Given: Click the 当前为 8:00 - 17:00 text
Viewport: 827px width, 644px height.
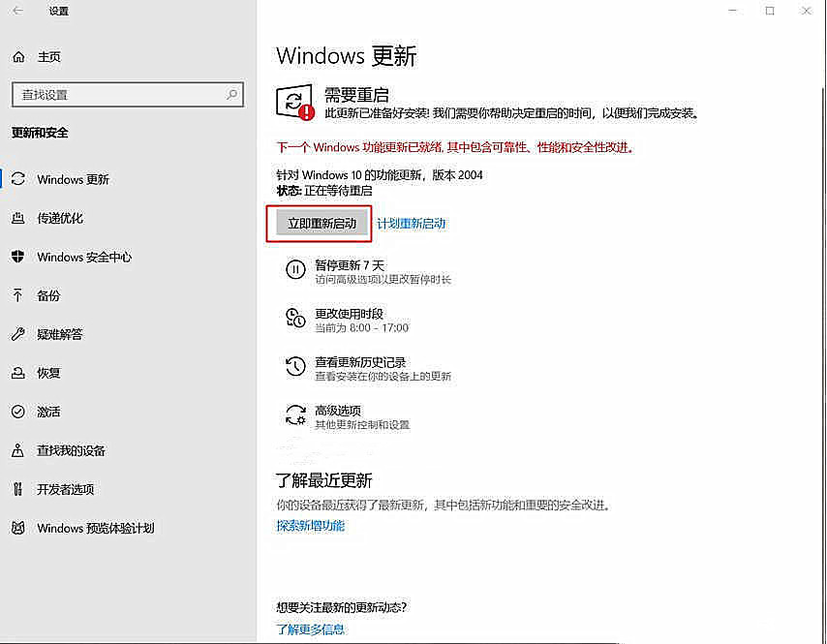Looking at the screenshot, I should coord(361,327).
